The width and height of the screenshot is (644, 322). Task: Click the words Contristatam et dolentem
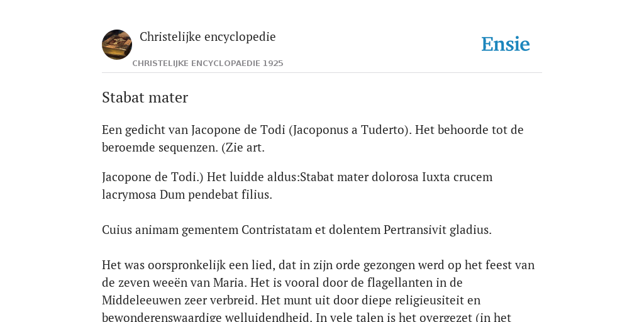(x=311, y=230)
